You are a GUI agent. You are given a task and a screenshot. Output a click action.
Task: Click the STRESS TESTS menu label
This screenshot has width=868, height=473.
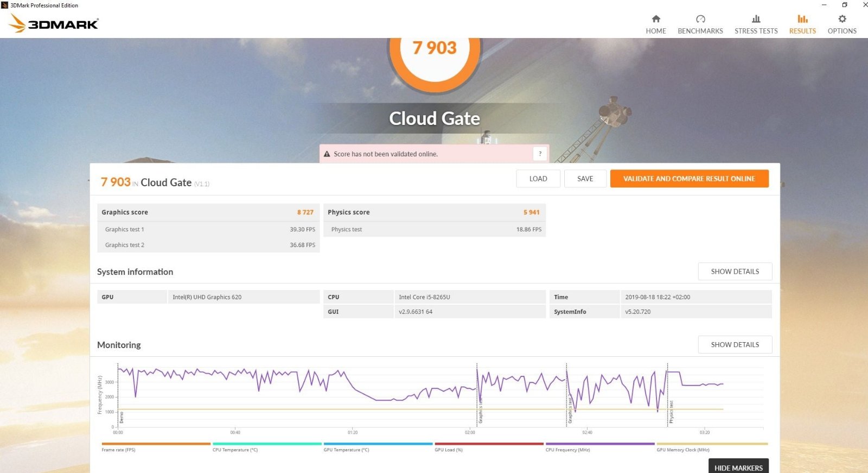click(756, 31)
